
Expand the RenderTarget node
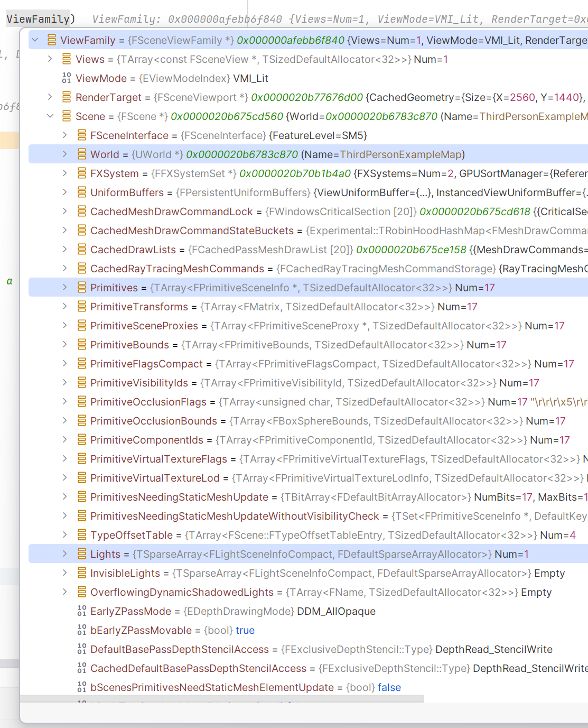click(50, 97)
